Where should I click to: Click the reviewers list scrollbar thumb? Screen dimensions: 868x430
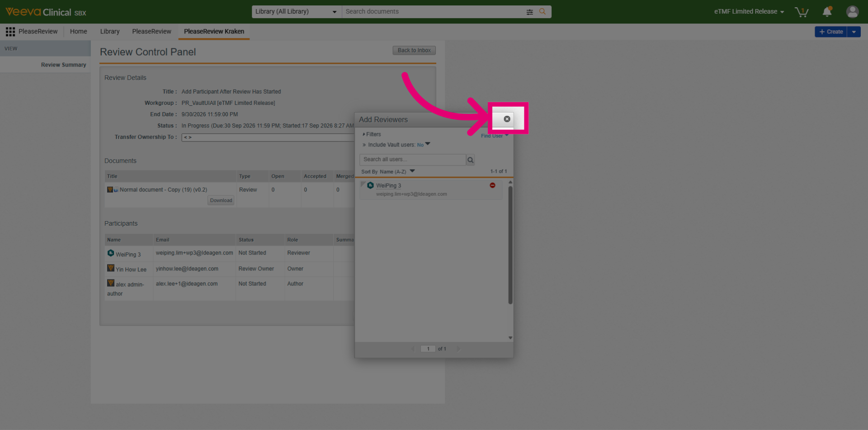510,245
